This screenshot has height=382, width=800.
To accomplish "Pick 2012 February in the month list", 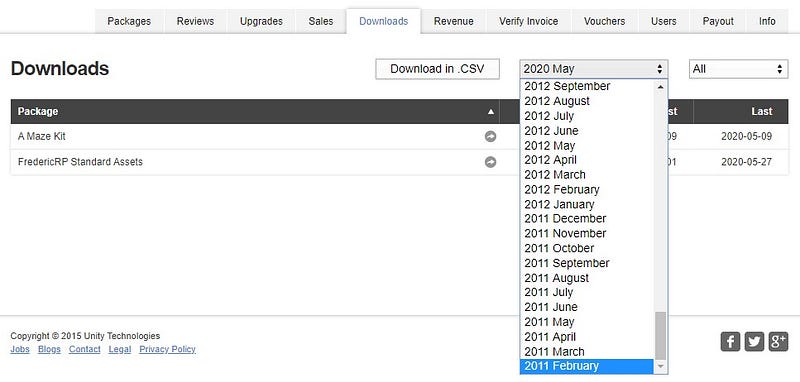I will (x=587, y=189).
